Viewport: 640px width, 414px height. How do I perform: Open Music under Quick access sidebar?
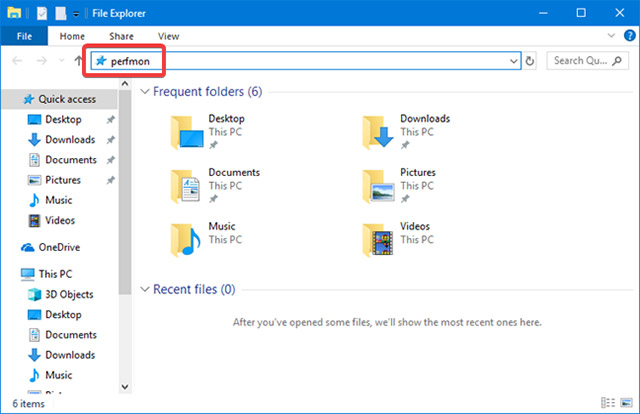tap(50, 200)
